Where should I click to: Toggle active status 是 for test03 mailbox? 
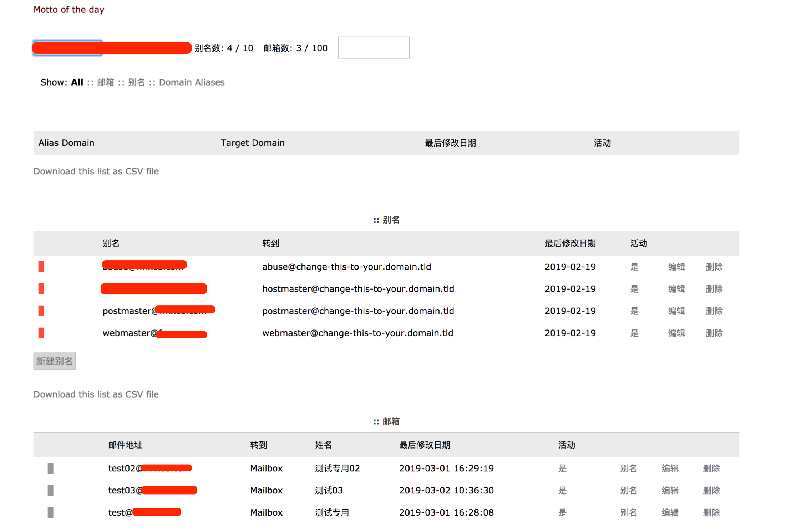pyautogui.click(x=562, y=490)
